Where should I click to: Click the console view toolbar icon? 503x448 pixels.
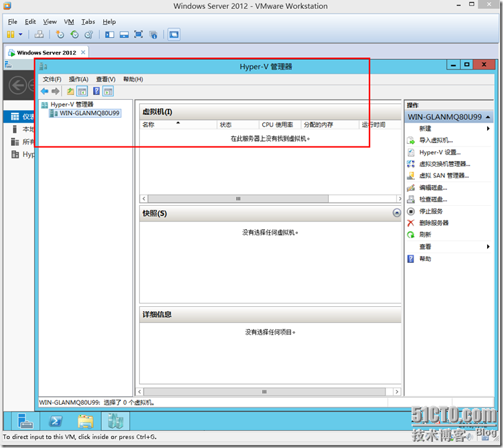point(174,34)
